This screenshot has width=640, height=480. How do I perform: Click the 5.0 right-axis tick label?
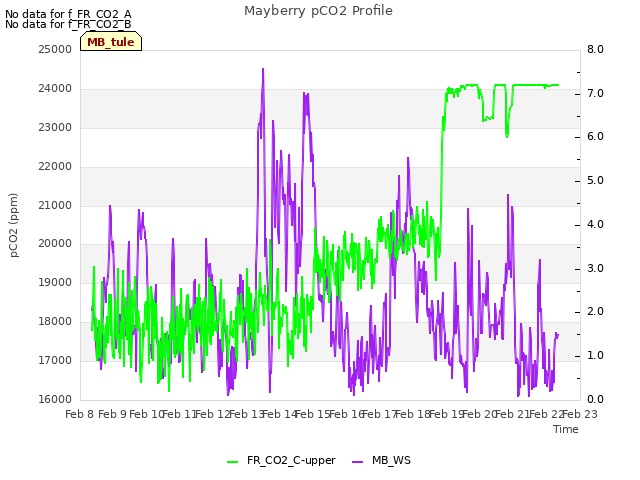pyautogui.click(x=595, y=180)
